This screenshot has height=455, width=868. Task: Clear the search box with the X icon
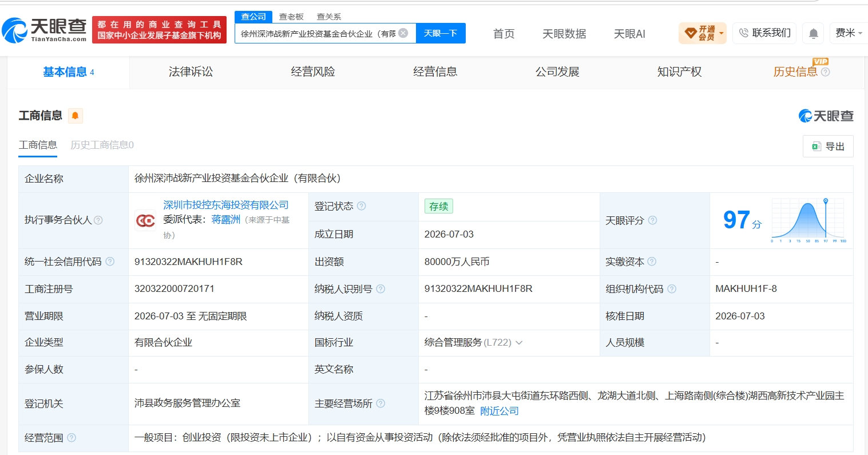click(403, 33)
